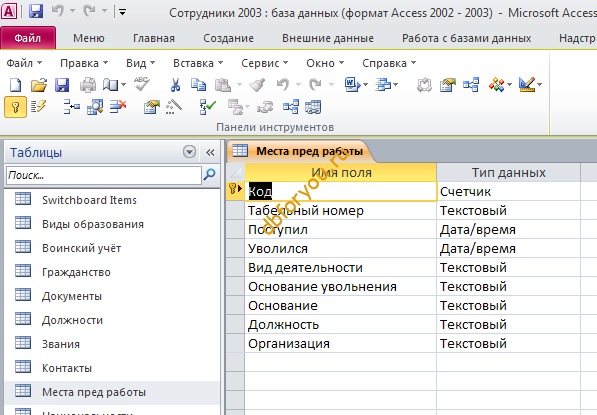Click the Copy icon in toolbar
Viewport: 597px width, 415px height.
click(x=198, y=85)
